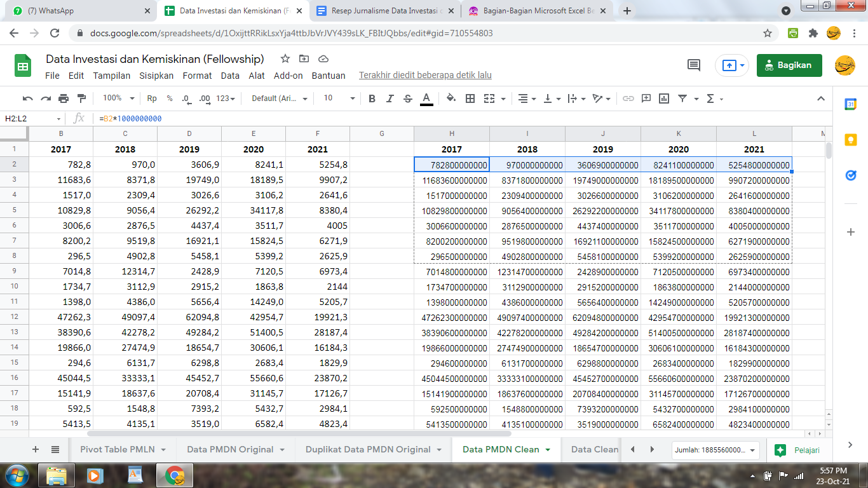Click the green Bagikan share button
This screenshot has width=868, height=488.
tap(789, 65)
